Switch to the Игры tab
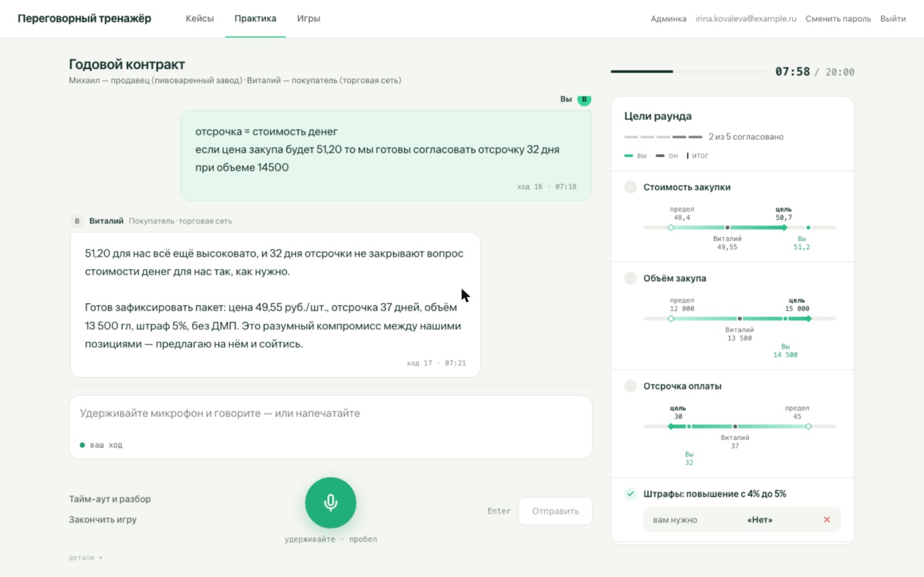924x577 pixels. 308,19
